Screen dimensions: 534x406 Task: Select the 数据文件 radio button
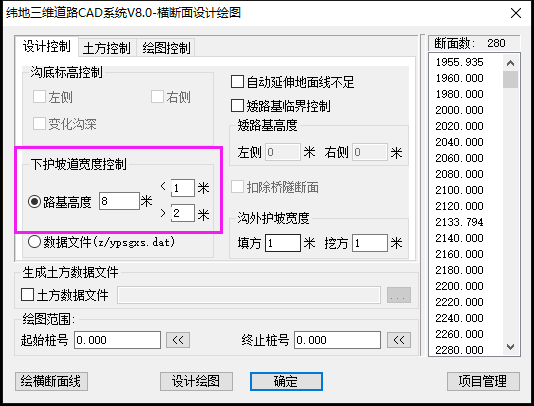[x=34, y=242]
